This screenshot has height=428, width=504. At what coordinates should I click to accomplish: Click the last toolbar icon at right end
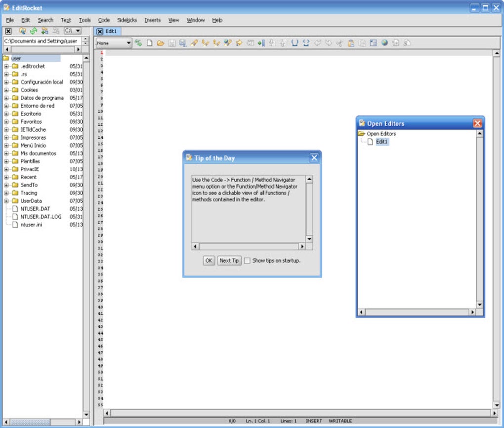point(407,43)
